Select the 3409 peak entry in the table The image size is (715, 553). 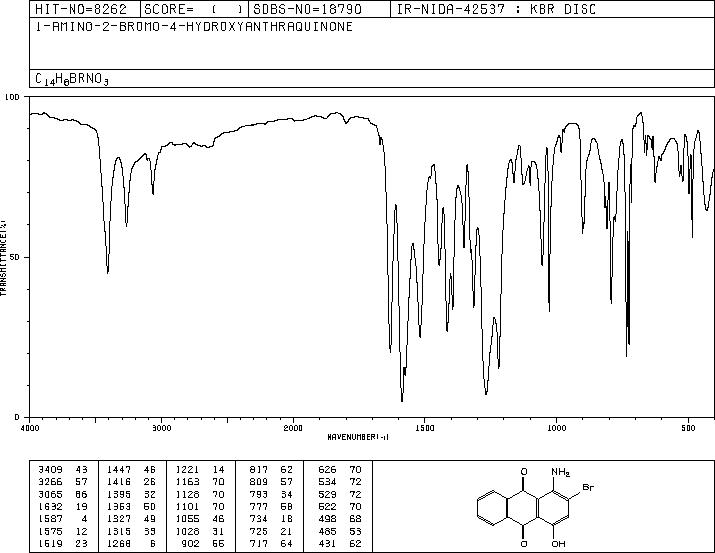click(x=62, y=470)
